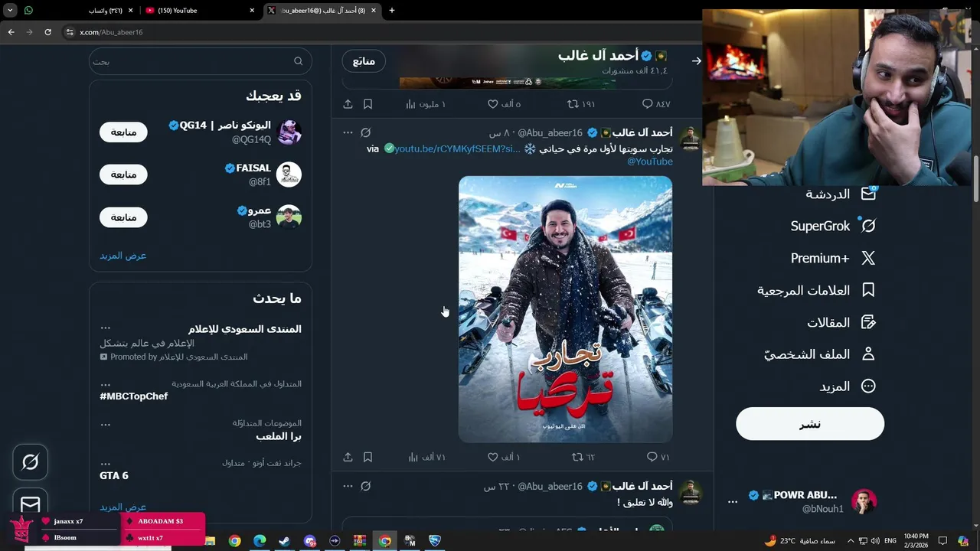This screenshot has height=551, width=980.
Task: Share the post with ٨٤٧ replies
Action: (x=348, y=104)
